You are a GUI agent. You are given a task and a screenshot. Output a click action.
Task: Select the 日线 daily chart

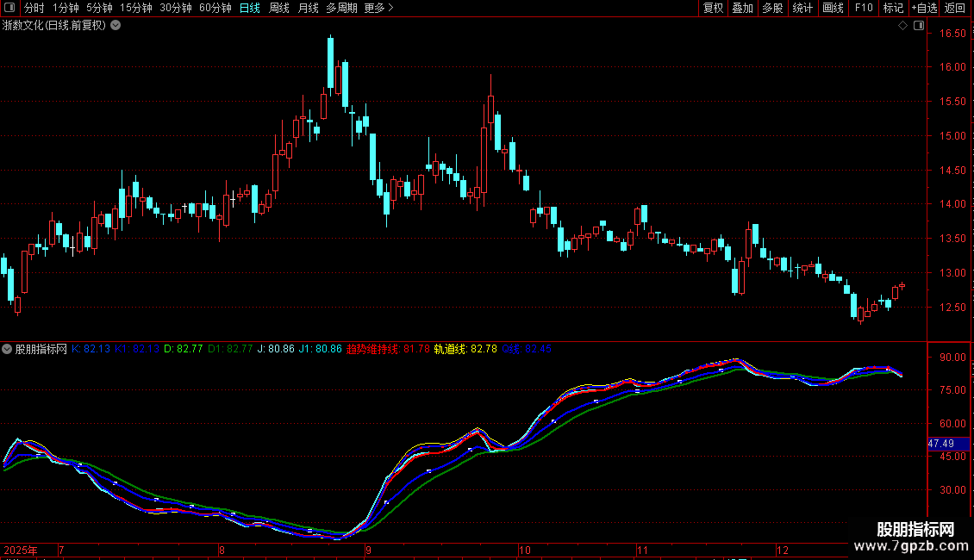coord(250,8)
